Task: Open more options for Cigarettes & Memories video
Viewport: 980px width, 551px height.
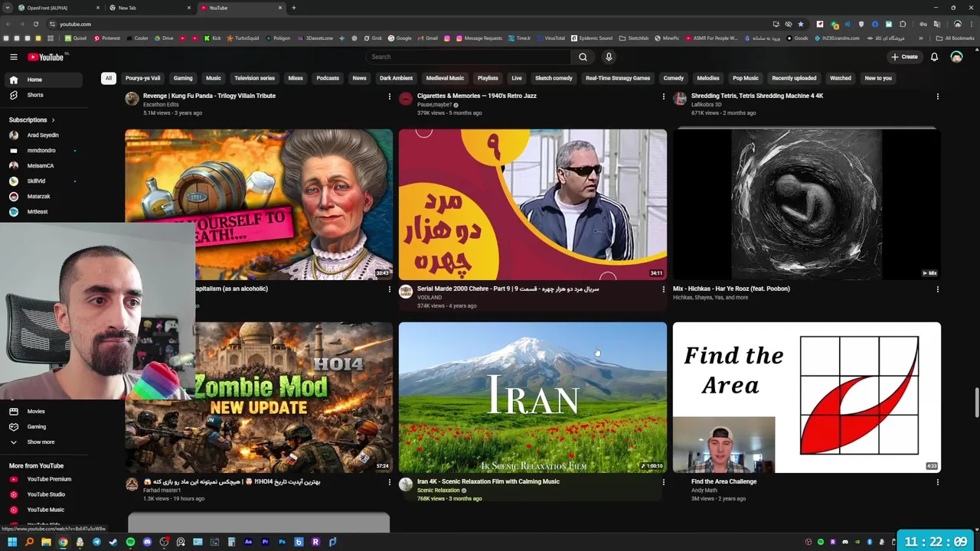Action: pos(663,96)
